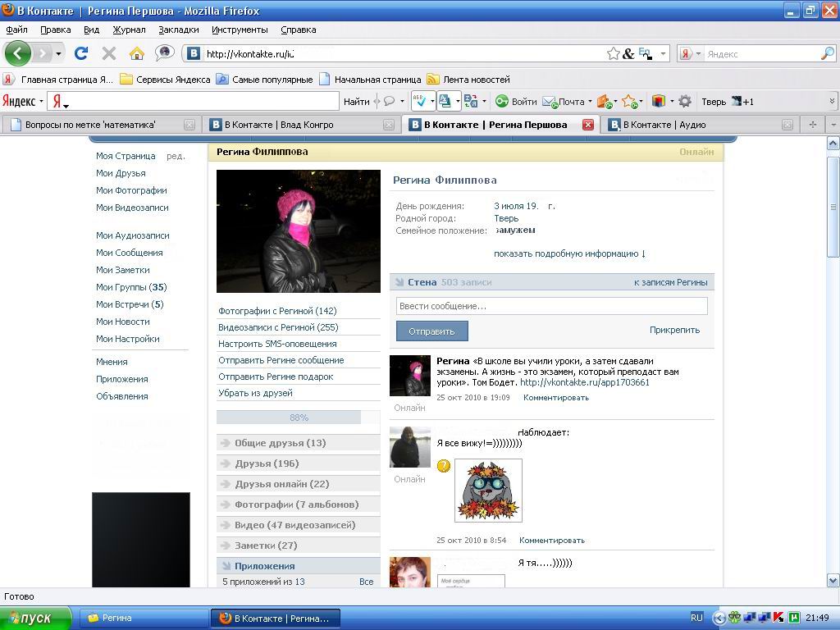Image resolution: width=840 pixels, height=630 pixels.
Task: Open Мои Друзья in the sidebar
Action: coord(121,173)
